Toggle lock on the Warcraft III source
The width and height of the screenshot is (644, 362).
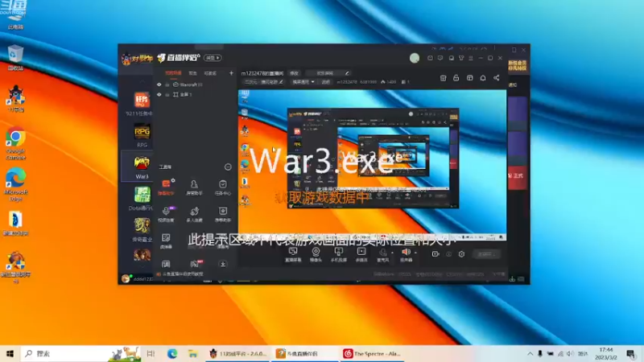167,84
